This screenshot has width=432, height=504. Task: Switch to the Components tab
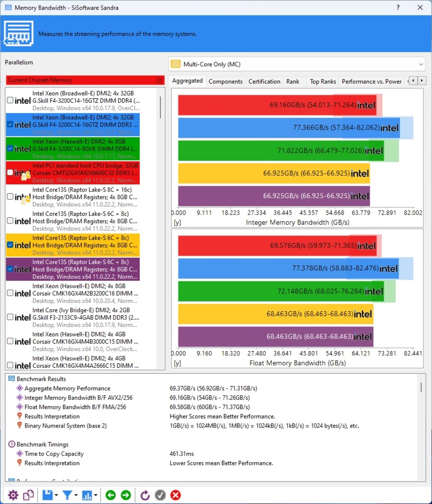coord(225,82)
